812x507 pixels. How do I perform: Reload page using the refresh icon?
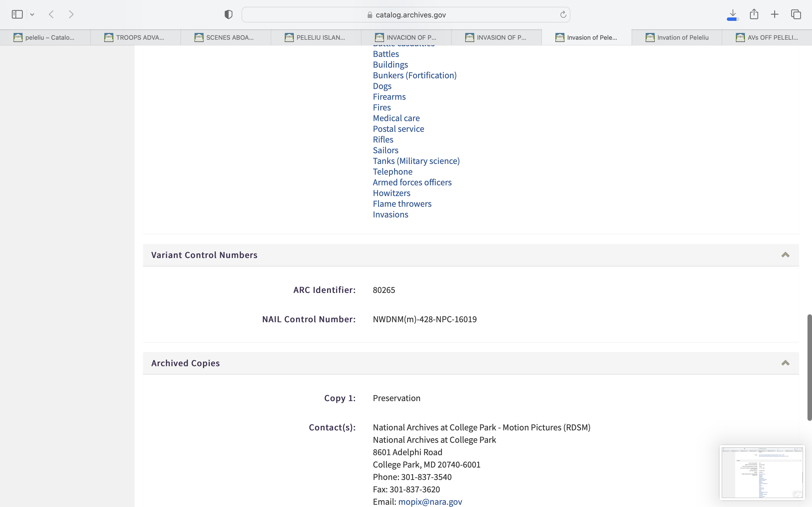[x=563, y=14]
